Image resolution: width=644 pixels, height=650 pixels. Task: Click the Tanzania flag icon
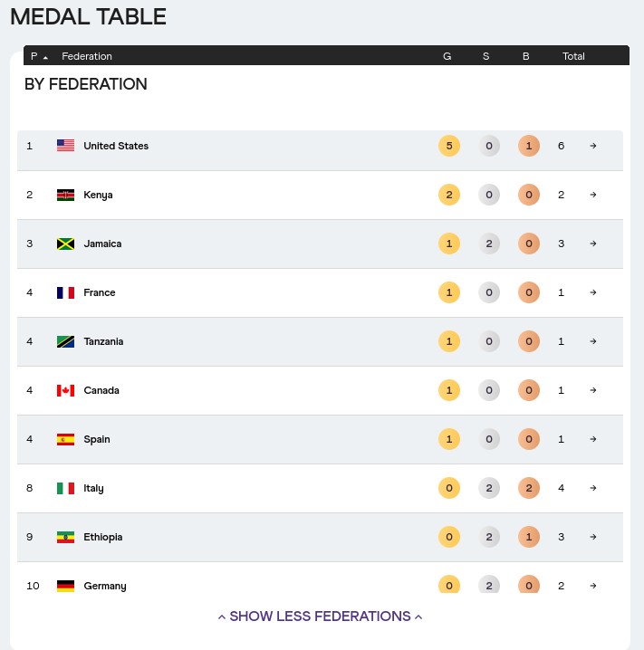point(65,341)
